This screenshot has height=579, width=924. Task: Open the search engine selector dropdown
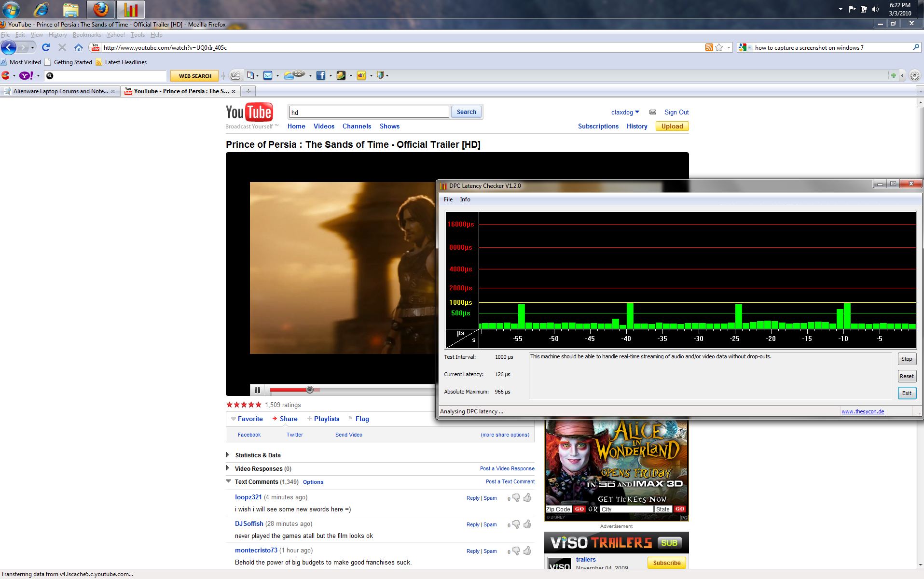[749, 47]
